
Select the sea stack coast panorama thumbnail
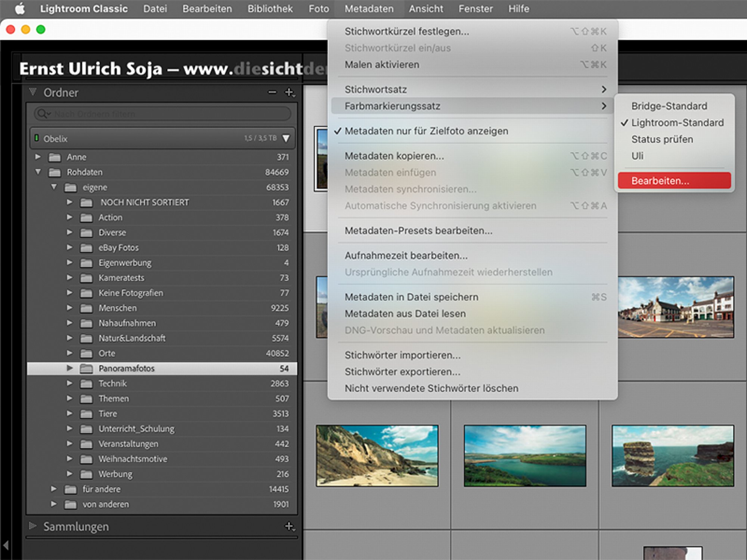coord(673,455)
